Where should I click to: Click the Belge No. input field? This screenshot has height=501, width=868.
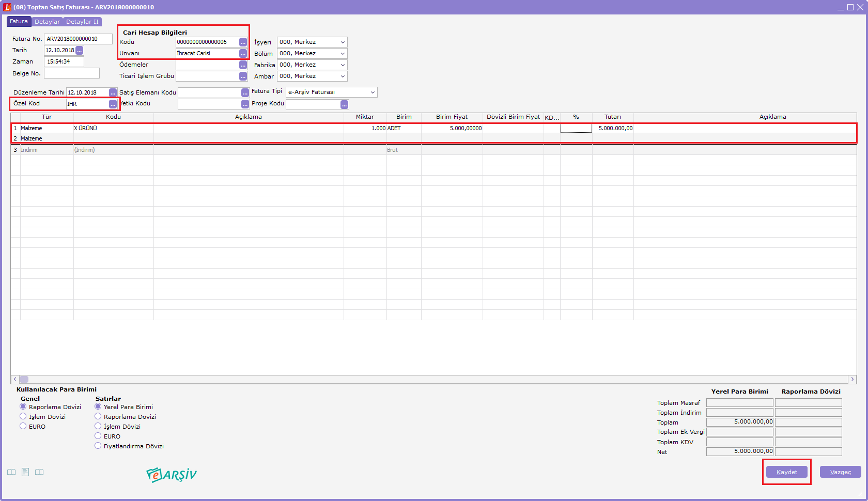(x=71, y=73)
